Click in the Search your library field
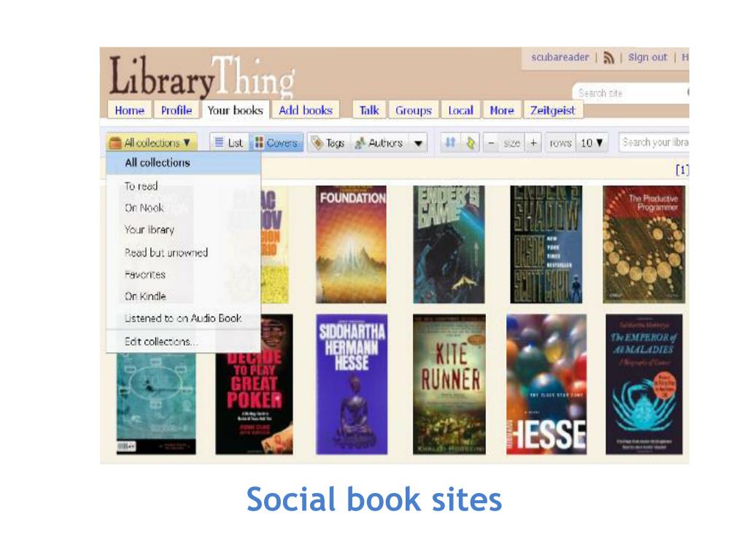This screenshot has height=560, width=747. click(654, 142)
